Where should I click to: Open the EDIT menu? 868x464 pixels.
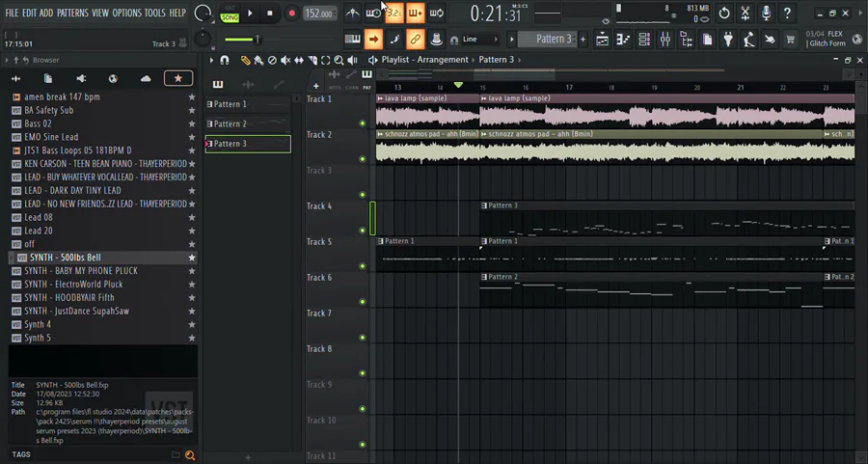tap(29, 13)
